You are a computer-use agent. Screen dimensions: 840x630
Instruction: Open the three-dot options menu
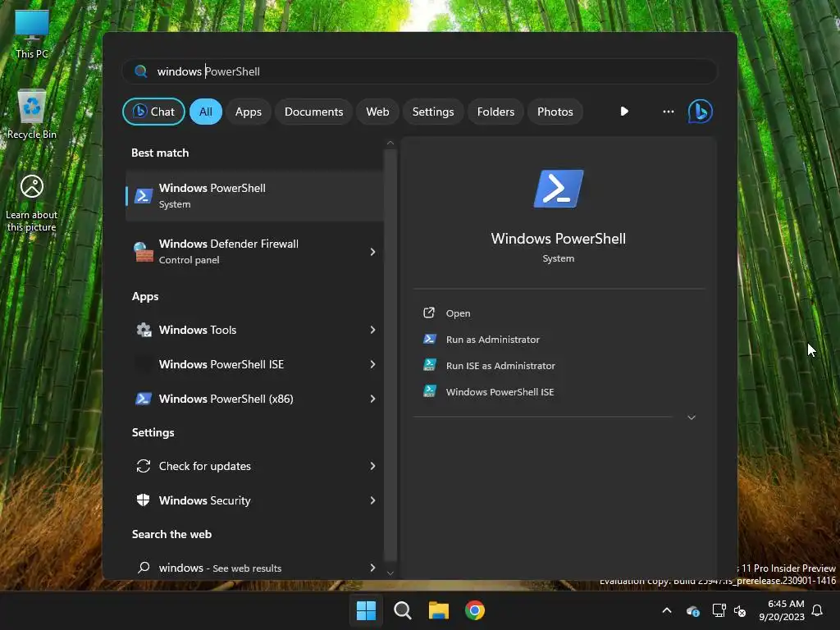(x=668, y=112)
